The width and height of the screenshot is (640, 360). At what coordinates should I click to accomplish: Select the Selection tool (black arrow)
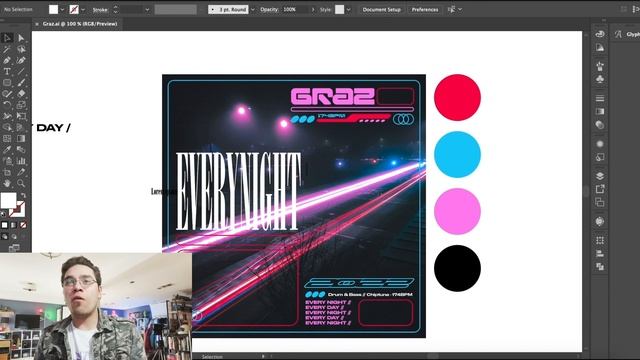[x=7, y=38]
